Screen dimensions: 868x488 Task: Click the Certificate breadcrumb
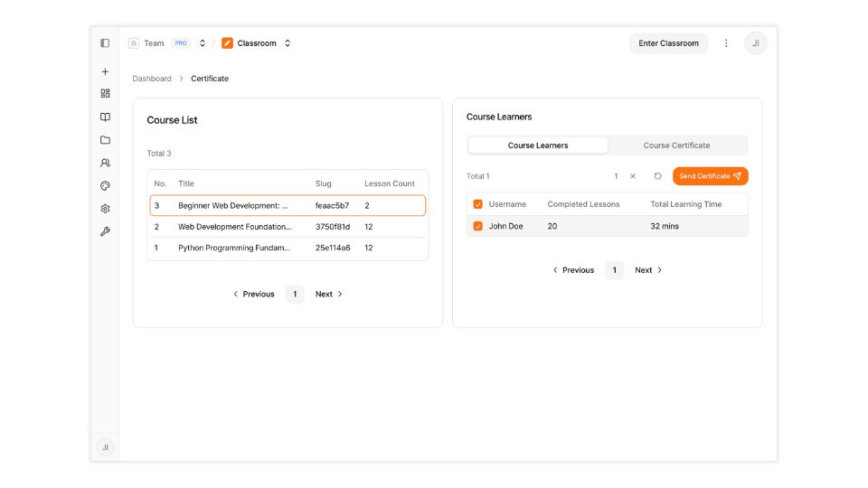(209, 79)
